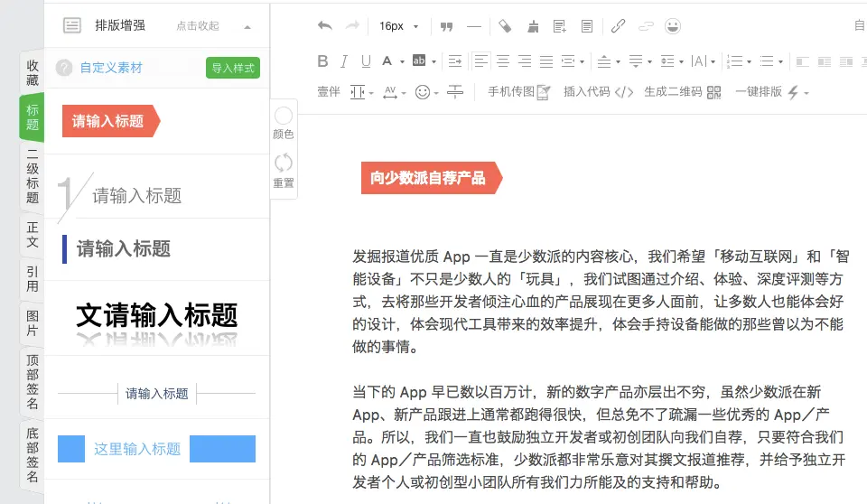Undo the last edit
This screenshot has width=867, height=504.
click(x=325, y=26)
